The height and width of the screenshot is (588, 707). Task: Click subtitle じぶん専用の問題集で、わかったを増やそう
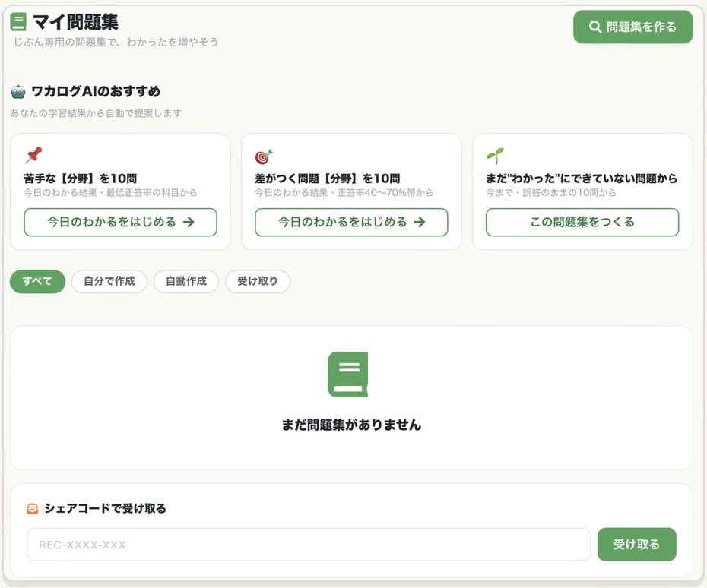click(116, 43)
